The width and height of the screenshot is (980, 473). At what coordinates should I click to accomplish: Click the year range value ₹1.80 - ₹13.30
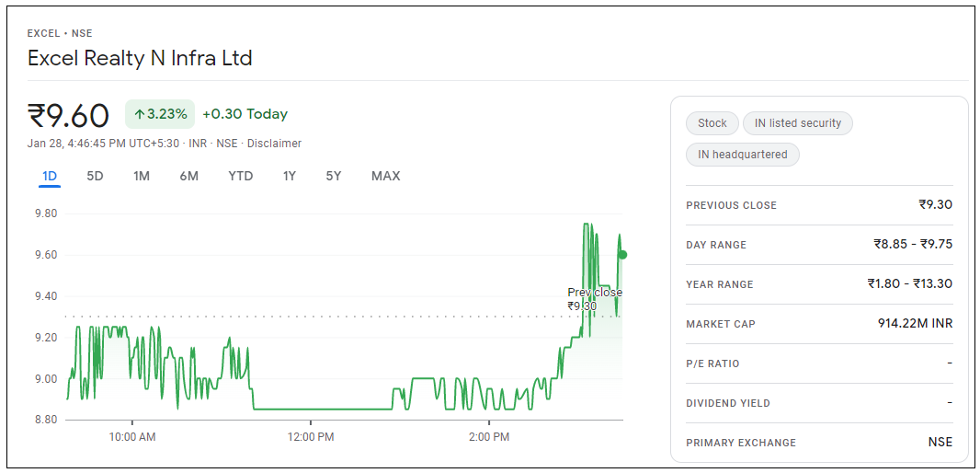[910, 283]
